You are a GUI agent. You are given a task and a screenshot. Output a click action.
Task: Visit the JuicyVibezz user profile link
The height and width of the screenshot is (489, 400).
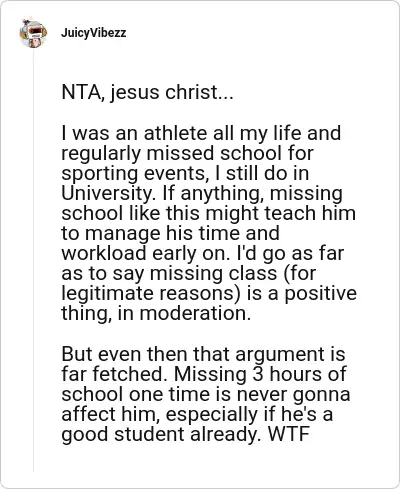[x=94, y=33]
